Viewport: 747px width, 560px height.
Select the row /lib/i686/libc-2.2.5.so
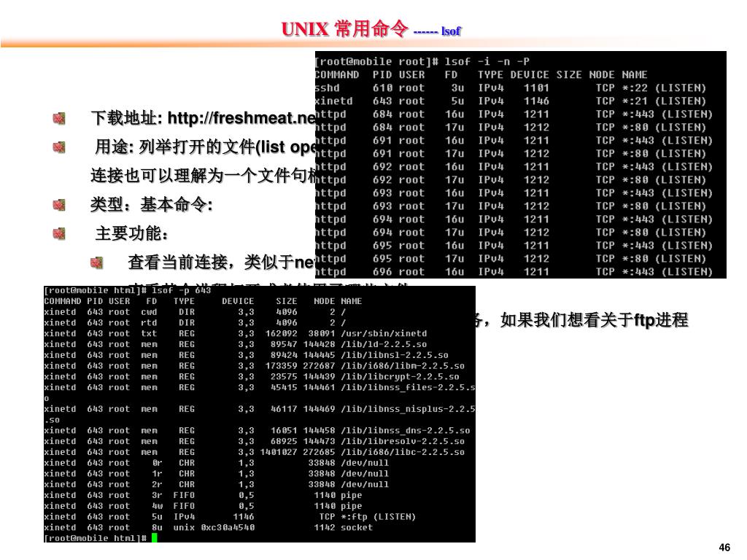tap(255, 452)
